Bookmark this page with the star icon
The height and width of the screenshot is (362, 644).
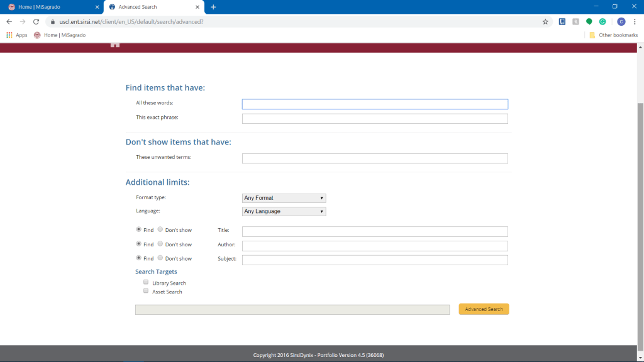pos(545,21)
